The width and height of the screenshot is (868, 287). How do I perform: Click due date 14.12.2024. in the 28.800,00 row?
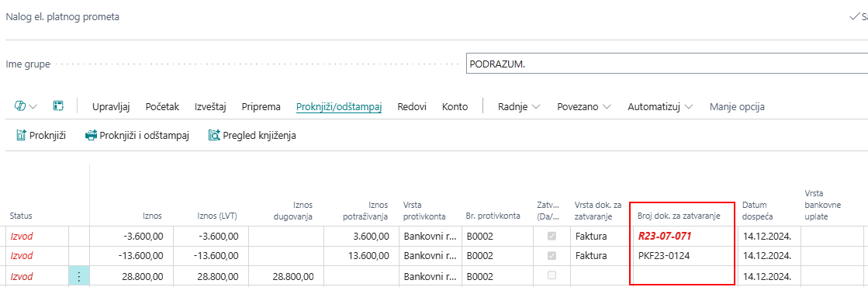coord(767,276)
